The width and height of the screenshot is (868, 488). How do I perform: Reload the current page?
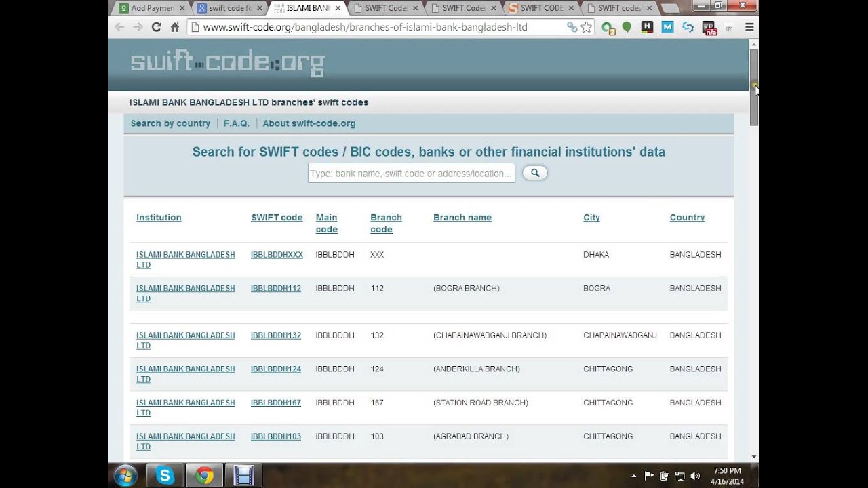pos(156,27)
